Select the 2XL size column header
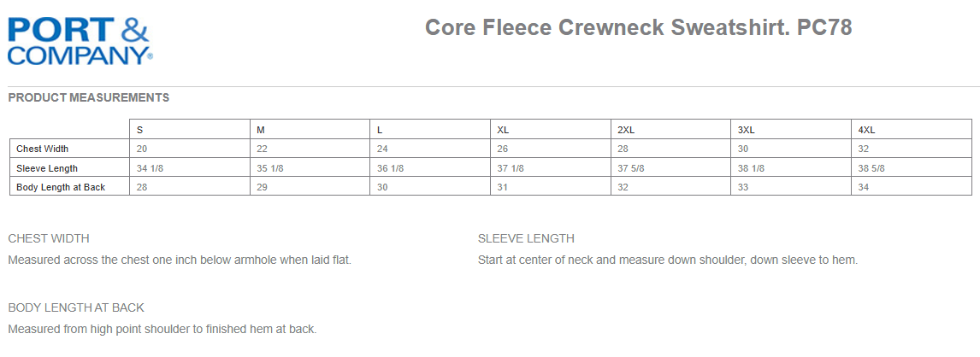This screenshot has width=980, height=357. point(626,130)
